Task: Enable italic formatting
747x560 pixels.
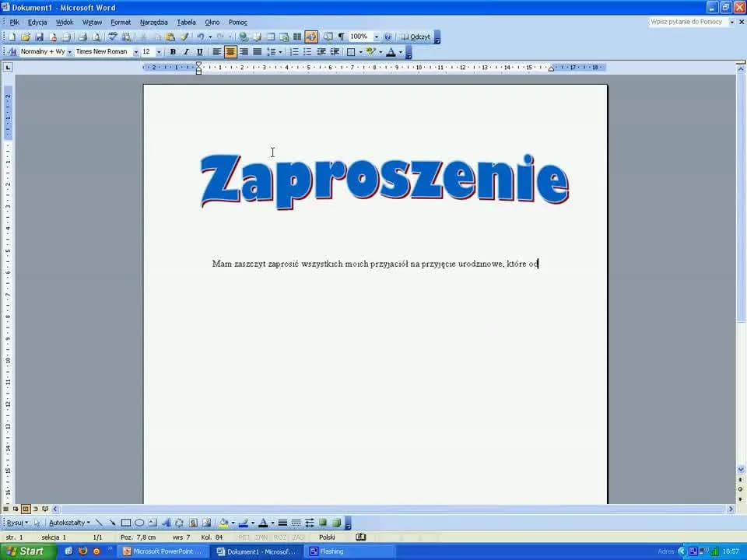Action: pyautogui.click(x=187, y=51)
